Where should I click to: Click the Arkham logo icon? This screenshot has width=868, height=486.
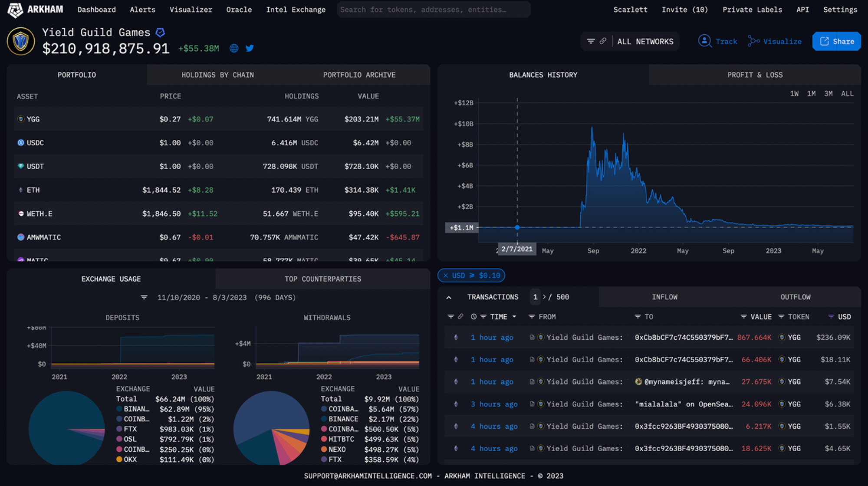[15, 10]
